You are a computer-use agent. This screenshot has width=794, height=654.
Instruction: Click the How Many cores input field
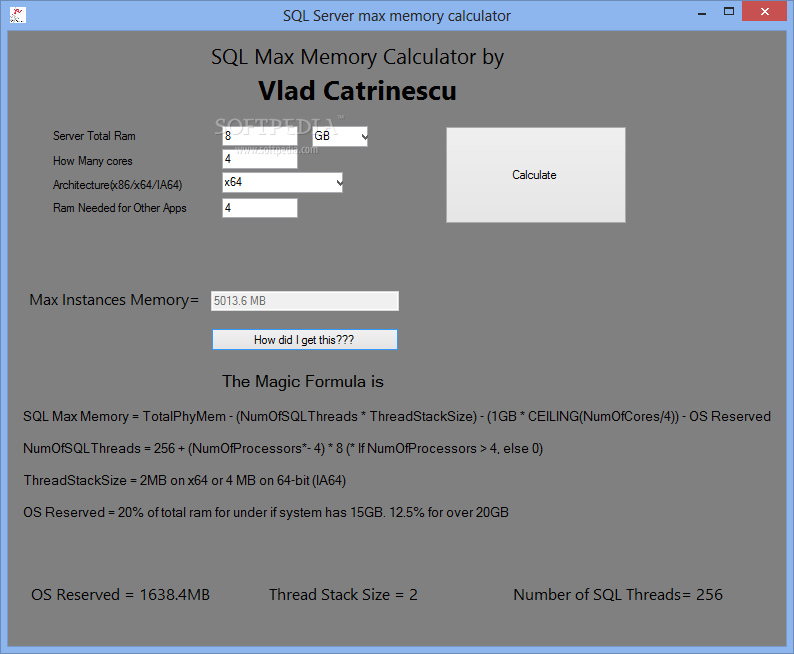(260, 159)
